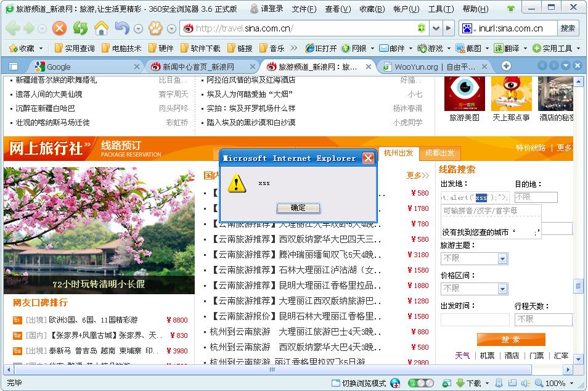The image size is (588, 391).
Task: Open the 电脑技术 bookmark folder
Action: 122,48
